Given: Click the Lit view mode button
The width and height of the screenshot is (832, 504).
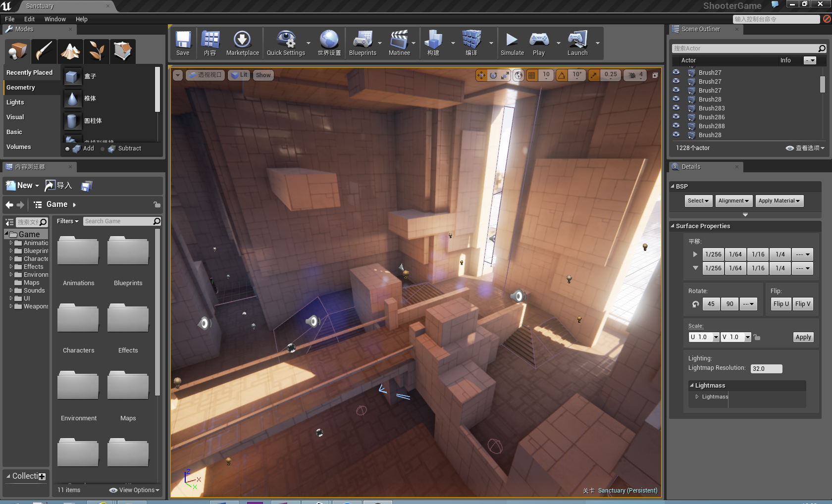Looking at the screenshot, I should 239,75.
